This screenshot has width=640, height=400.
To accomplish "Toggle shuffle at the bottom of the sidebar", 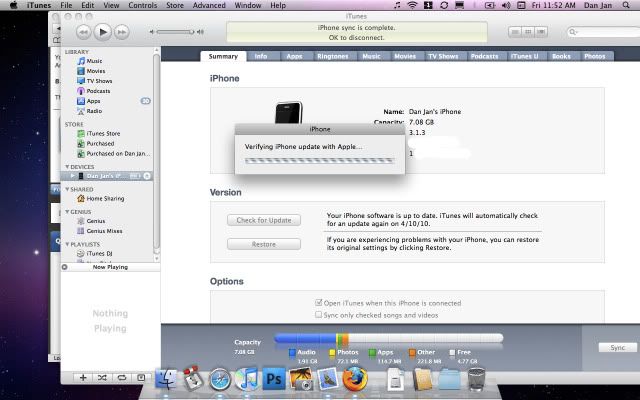I will click(x=102, y=378).
